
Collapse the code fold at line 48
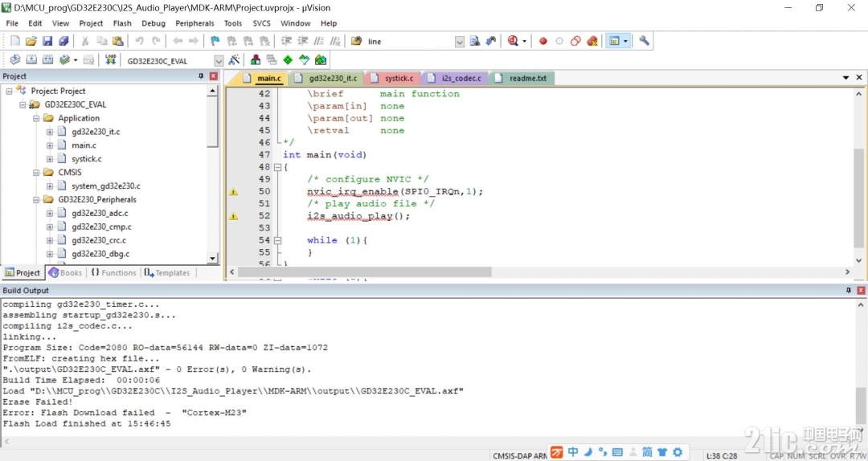277,167
